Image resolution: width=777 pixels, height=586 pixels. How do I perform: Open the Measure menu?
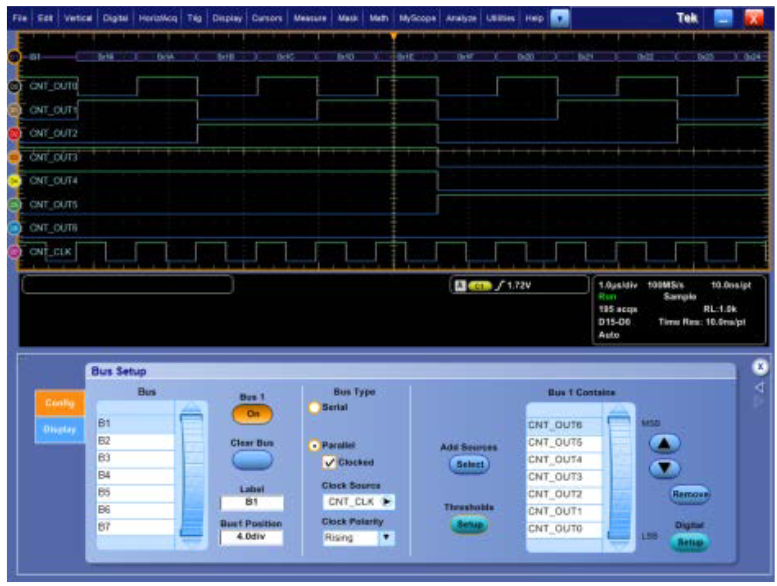pyautogui.click(x=310, y=18)
